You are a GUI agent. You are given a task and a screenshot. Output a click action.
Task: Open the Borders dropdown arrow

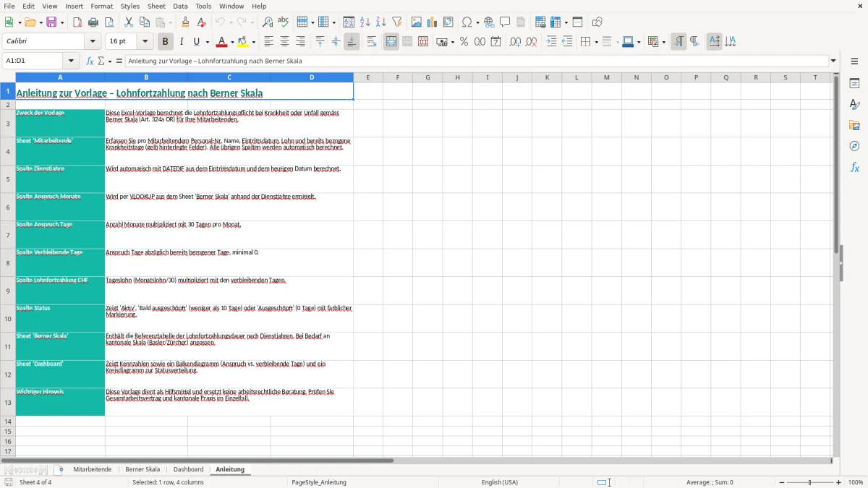click(595, 42)
